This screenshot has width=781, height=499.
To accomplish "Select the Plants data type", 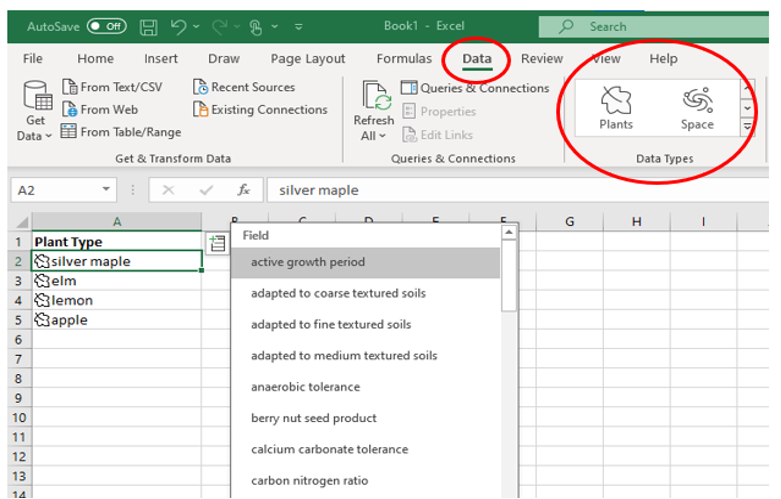I will point(616,108).
